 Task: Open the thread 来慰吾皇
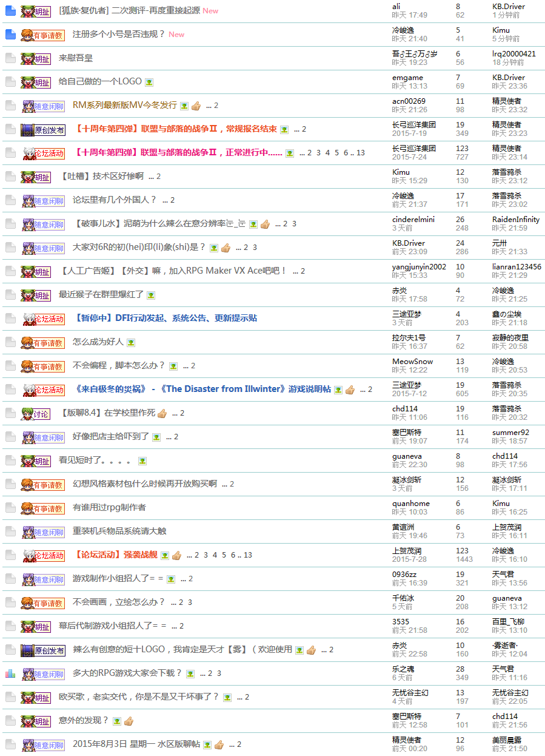click(76, 58)
